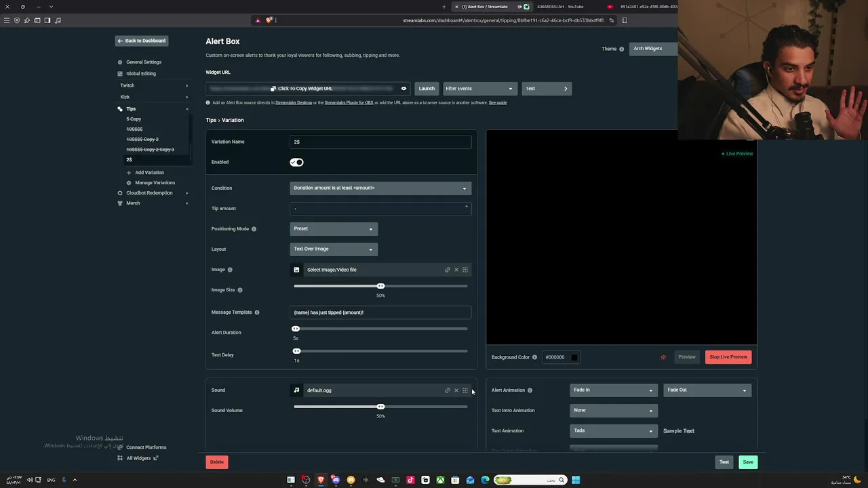The width and height of the screenshot is (868, 488).
Task: Click the Manage Variations gear icon
Action: 129,183
